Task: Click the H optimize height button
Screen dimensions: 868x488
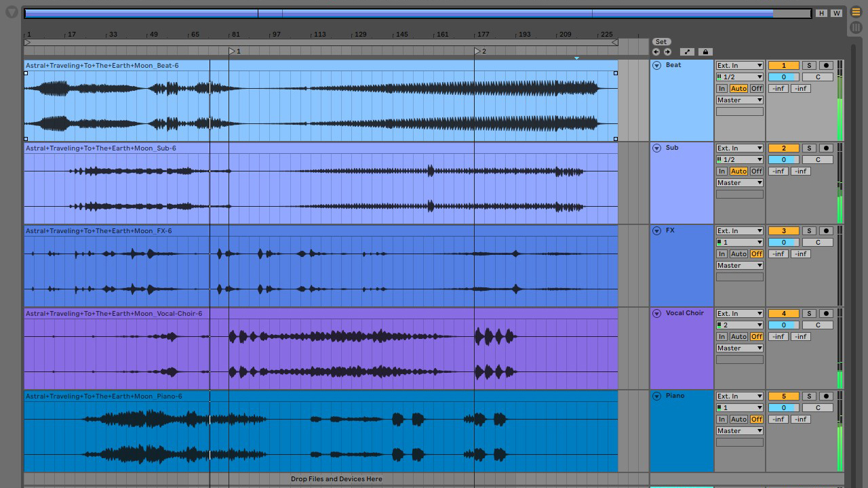Action: 822,13
